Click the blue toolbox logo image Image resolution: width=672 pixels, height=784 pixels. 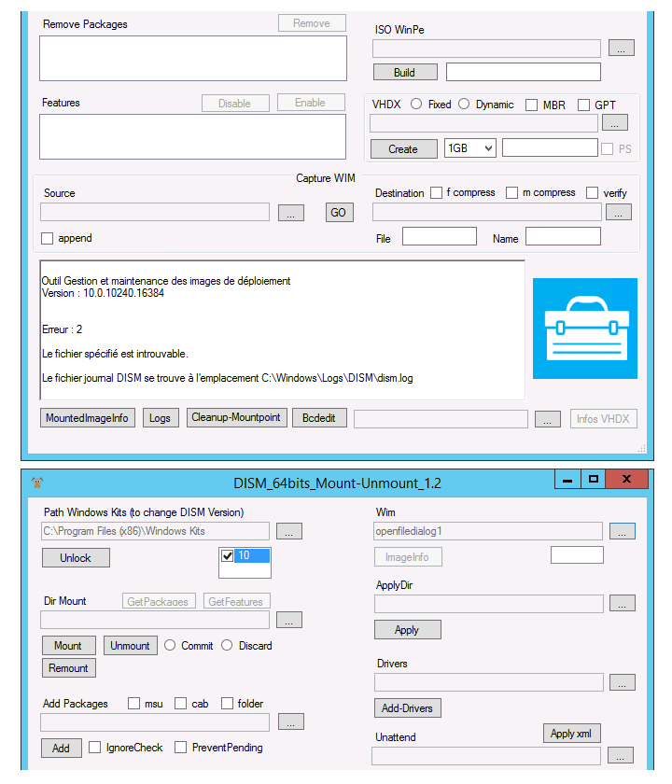(584, 328)
